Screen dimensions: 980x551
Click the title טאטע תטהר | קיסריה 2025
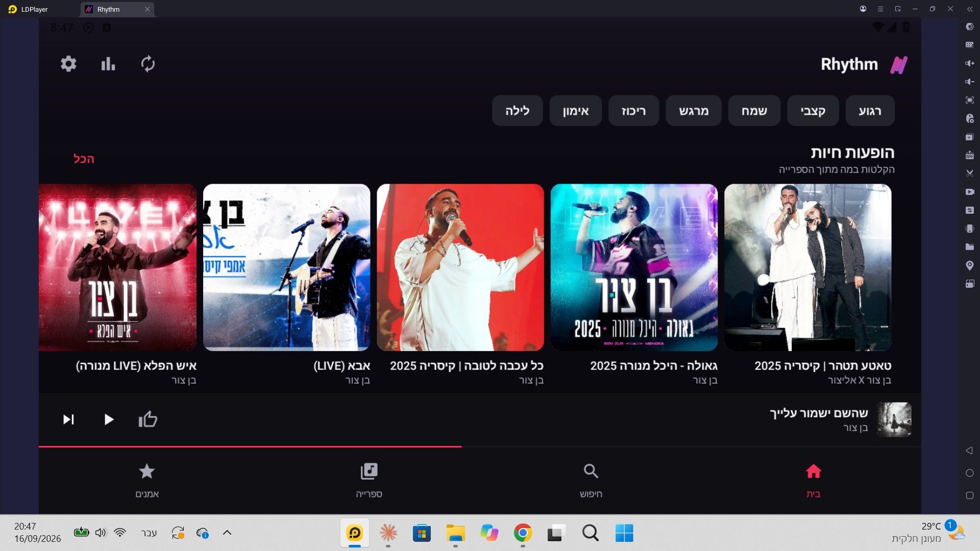[x=823, y=366]
